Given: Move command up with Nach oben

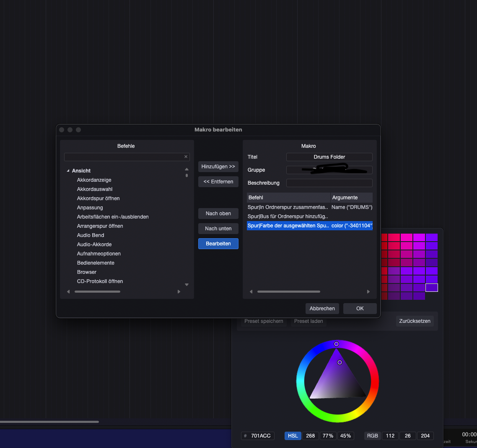Looking at the screenshot, I should point(218,214).
